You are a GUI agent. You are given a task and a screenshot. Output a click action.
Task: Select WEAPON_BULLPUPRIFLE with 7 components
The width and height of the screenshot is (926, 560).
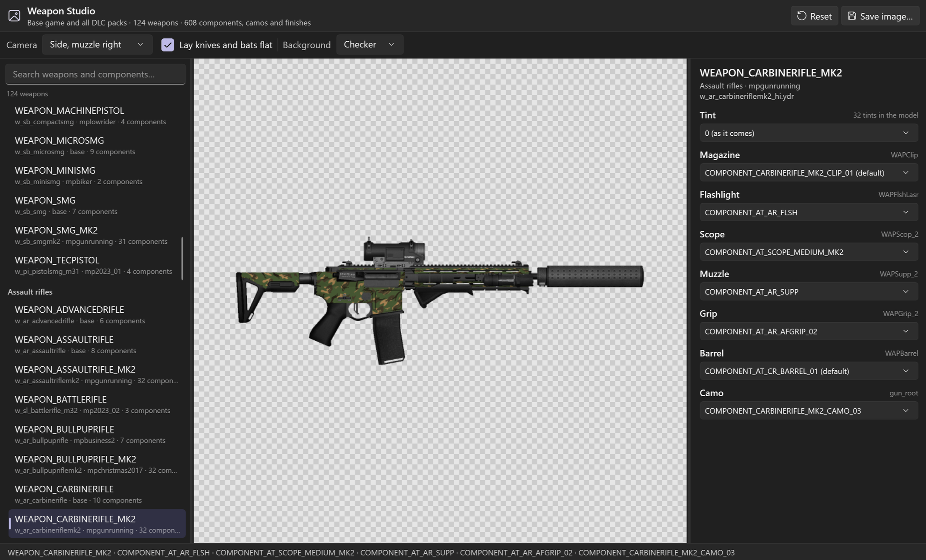[x=97, y=434]
